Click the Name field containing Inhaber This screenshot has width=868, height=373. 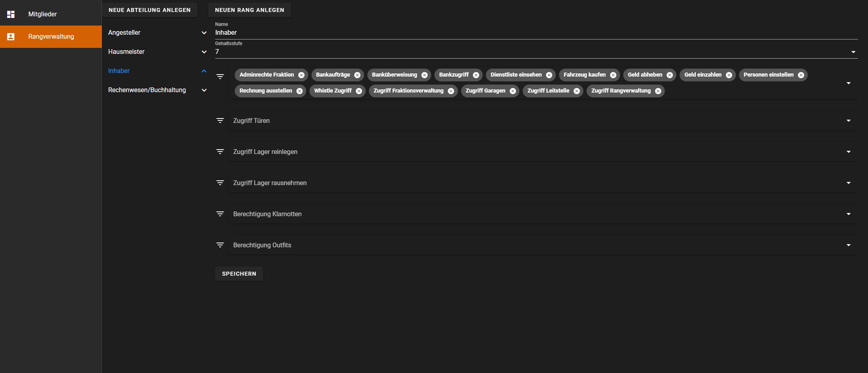pos(536,33)
